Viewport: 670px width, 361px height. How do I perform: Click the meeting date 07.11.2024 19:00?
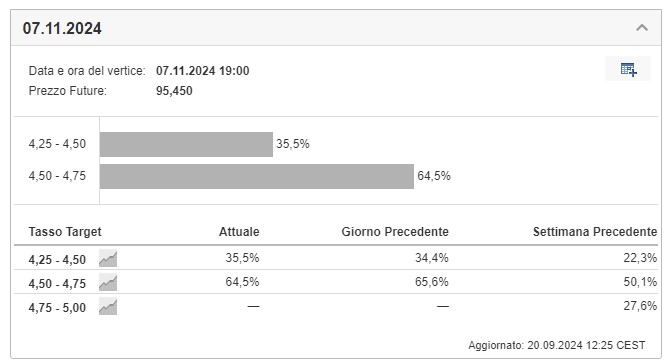[203, 70]
